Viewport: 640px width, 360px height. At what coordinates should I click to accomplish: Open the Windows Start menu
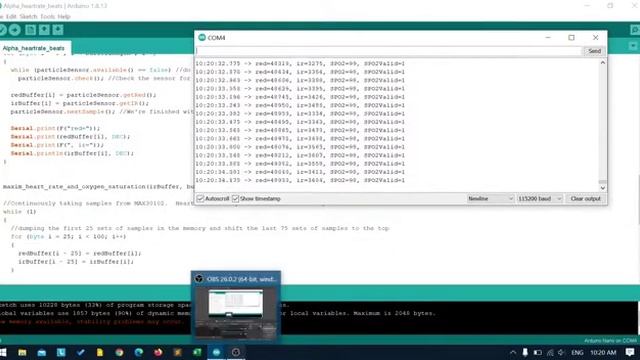pos(3,352)
